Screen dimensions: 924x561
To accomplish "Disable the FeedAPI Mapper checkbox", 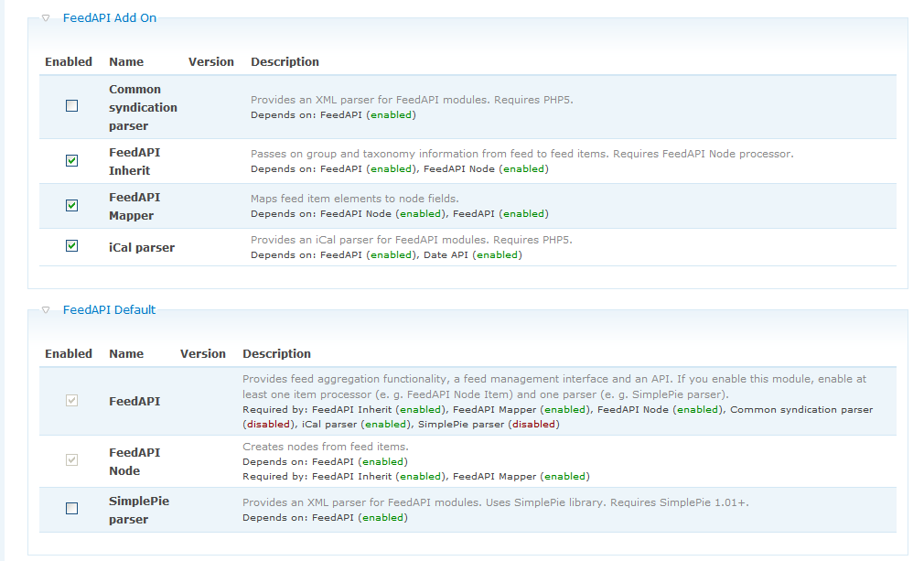I will point(72,206).
